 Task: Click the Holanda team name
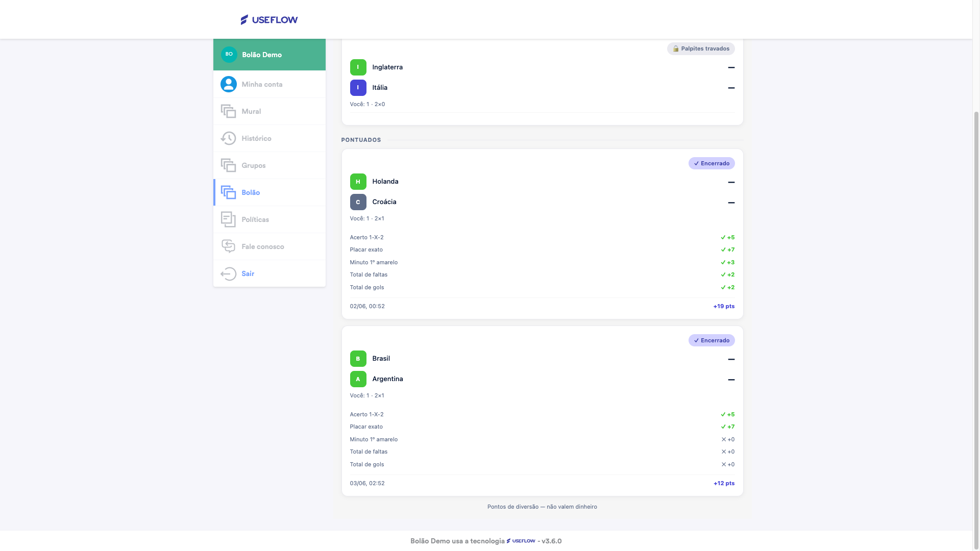(385, 181)
